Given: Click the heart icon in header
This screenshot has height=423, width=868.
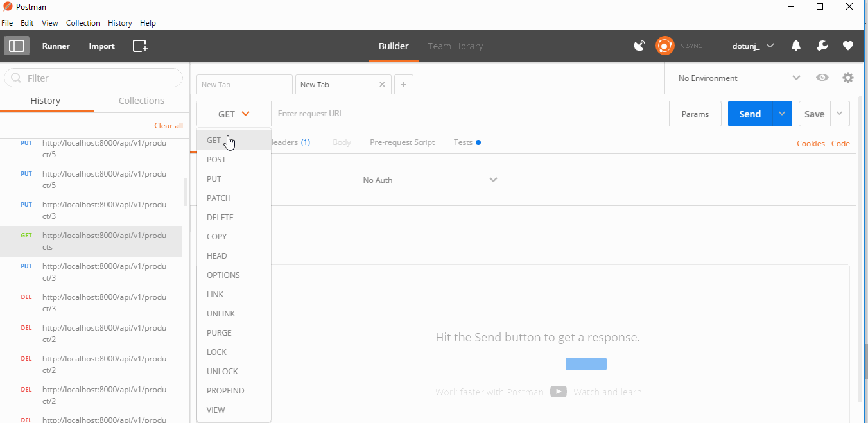Looking at the screenshot, I should (848, 46).
